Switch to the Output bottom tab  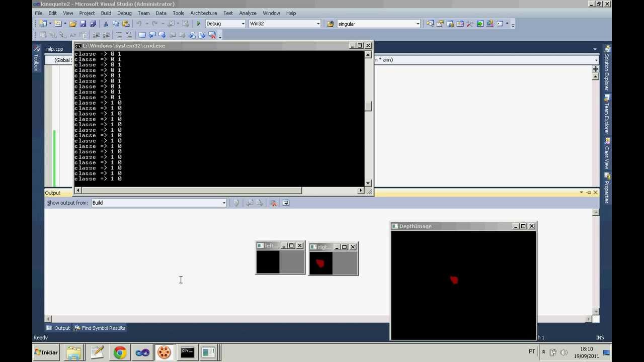pos(58,328)
